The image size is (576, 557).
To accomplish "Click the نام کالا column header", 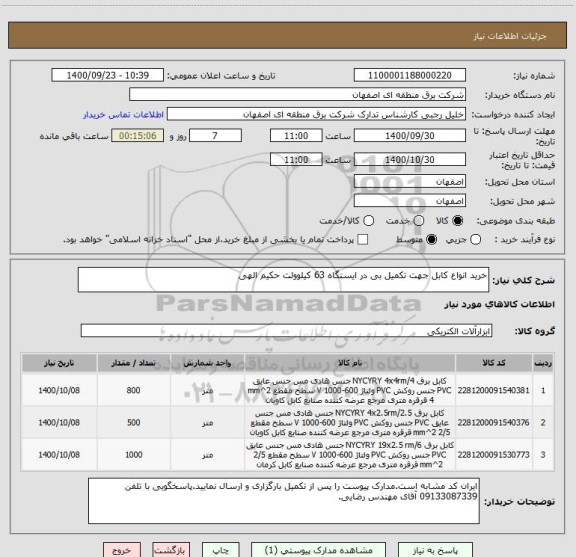I will [x=350, y=363].
